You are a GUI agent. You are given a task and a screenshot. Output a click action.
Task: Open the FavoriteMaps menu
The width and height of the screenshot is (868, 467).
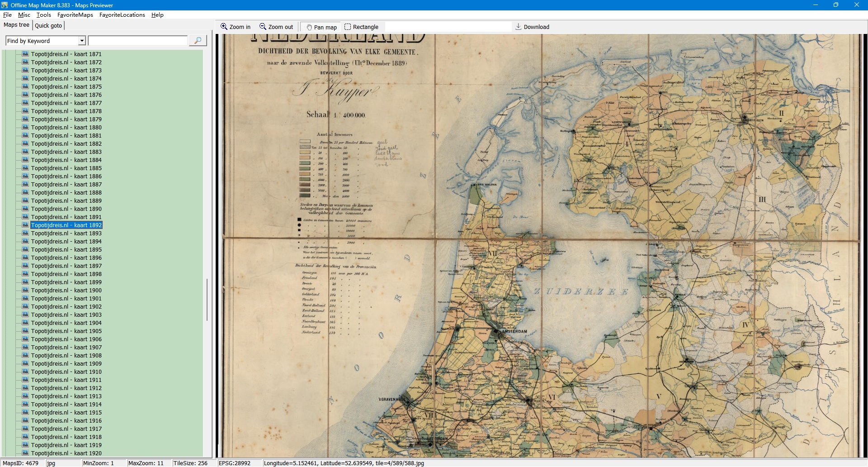[x=75, y=15]
